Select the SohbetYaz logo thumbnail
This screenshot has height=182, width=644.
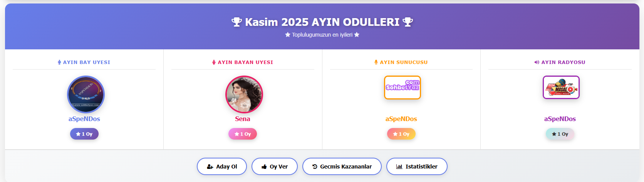402,87
